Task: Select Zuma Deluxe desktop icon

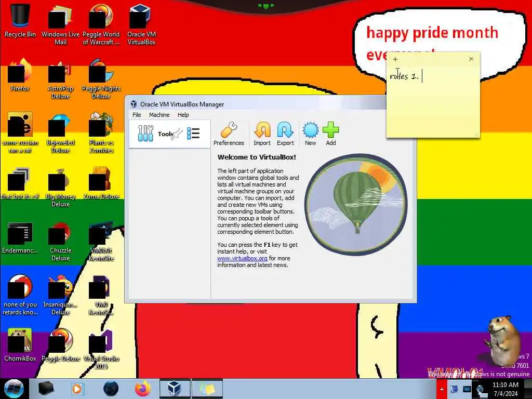Action: click(101, 183)
